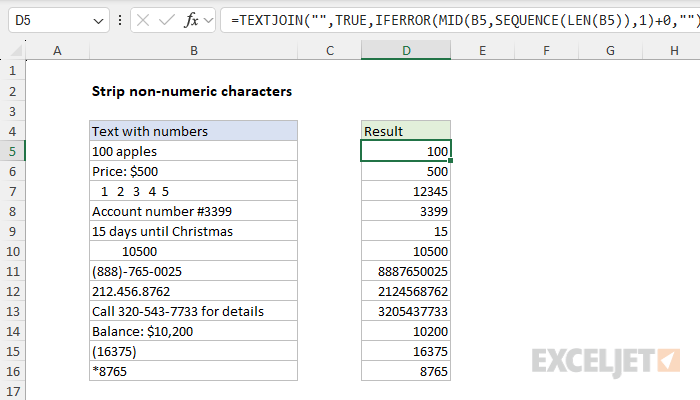
Task: Select cell 'Account number #3399'
Action: 193,211
